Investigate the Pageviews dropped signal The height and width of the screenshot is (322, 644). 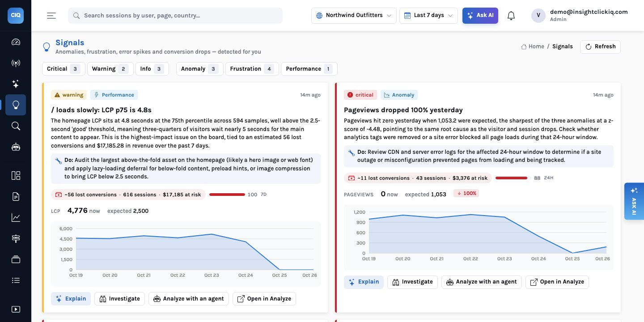point(412,282)
